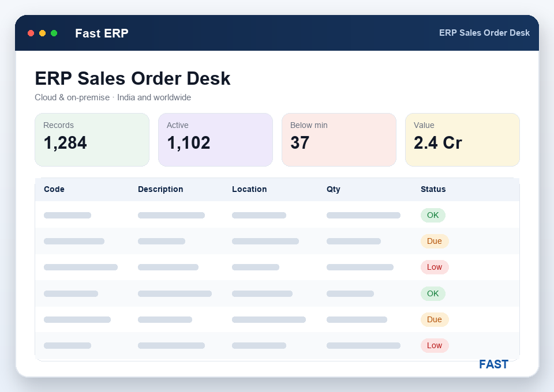554x392 pixels.
Task: Open the Records 1,284 card
Action: click(92, 140)
